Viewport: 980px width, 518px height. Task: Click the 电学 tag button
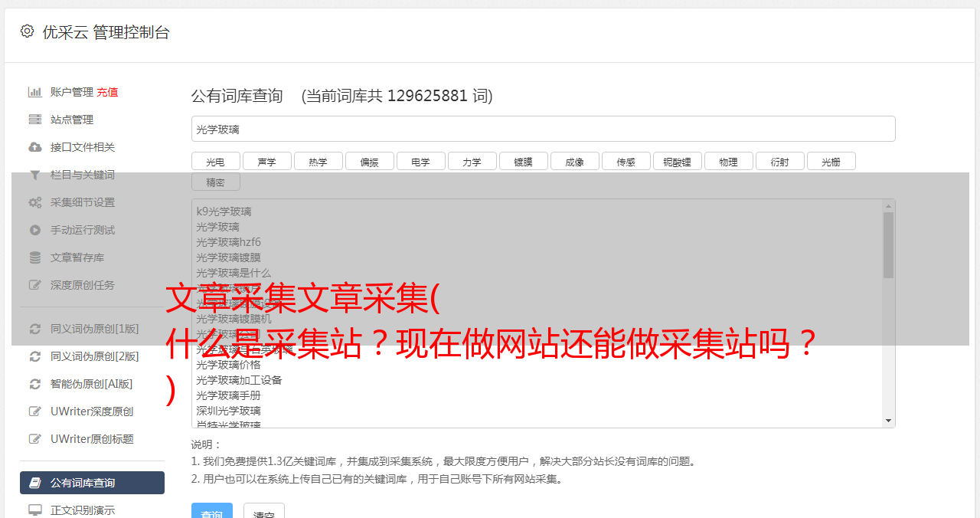pyautogui.click(x=421, y=161)
